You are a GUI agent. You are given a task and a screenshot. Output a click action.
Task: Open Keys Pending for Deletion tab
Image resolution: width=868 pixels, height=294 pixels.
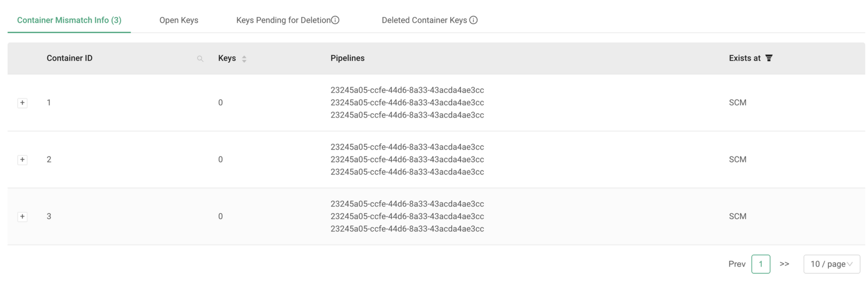pyautogui.click(x=283, y=20)
